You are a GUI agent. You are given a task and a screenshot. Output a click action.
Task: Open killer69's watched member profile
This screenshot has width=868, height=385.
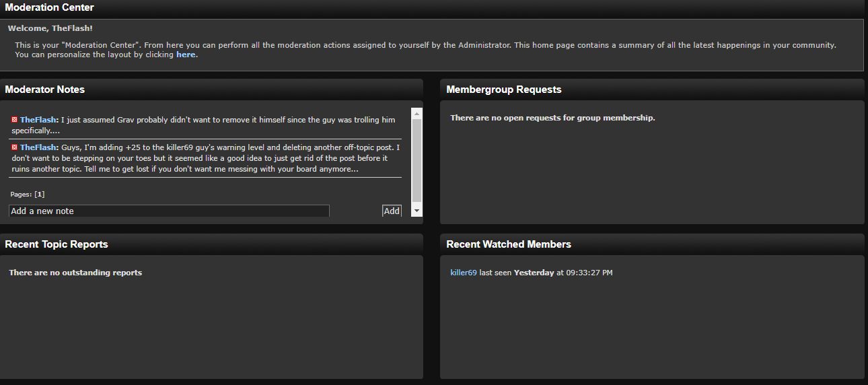464,273
